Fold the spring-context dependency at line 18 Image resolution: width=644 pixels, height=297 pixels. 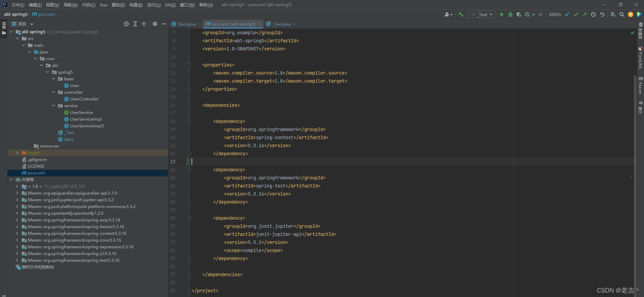[189, 121]
